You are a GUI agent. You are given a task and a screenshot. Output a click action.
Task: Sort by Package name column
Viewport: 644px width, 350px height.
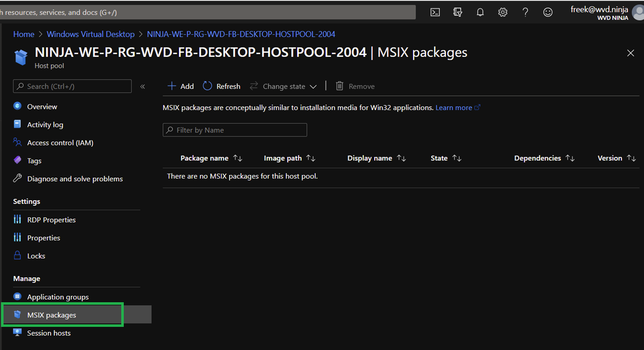point(211,158)
